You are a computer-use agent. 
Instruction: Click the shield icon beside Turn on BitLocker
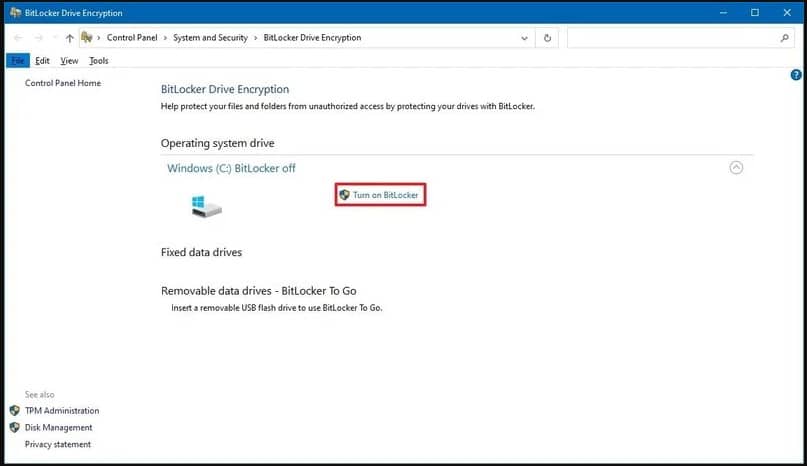(x=344, y=195)
